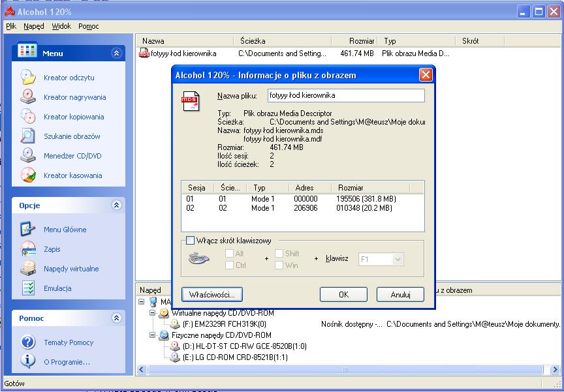Click the E: LG CD-ROM drive icon

175,357
